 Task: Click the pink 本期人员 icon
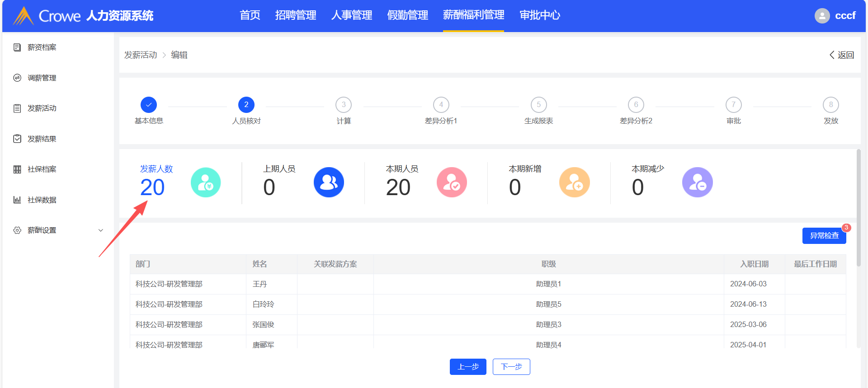452,182
